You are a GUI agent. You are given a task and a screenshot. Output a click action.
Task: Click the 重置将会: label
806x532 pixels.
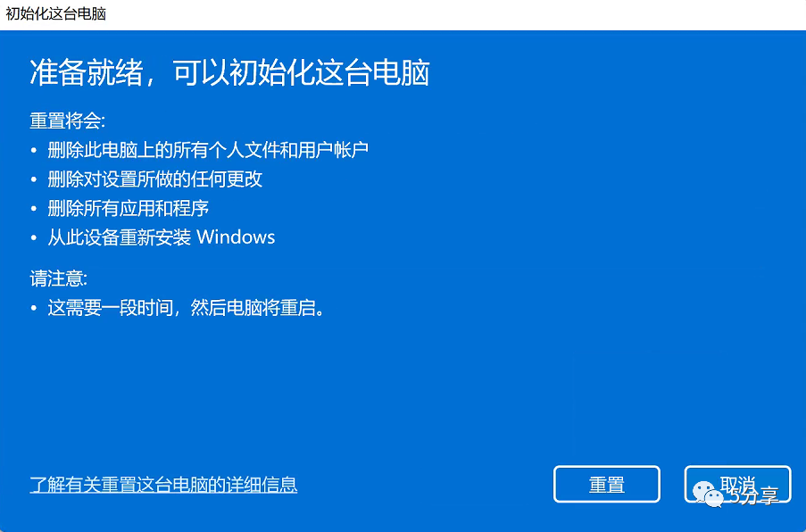pos(67,121)
